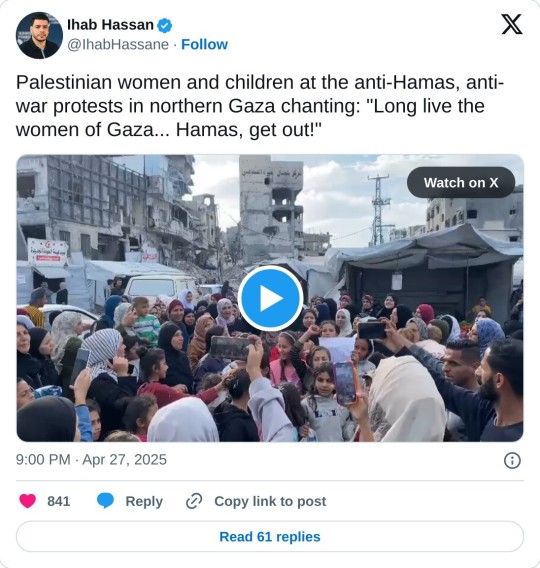This screenshot has height=568, width=540.
Task: Click the X logo icon
Action: pos(512,24)
